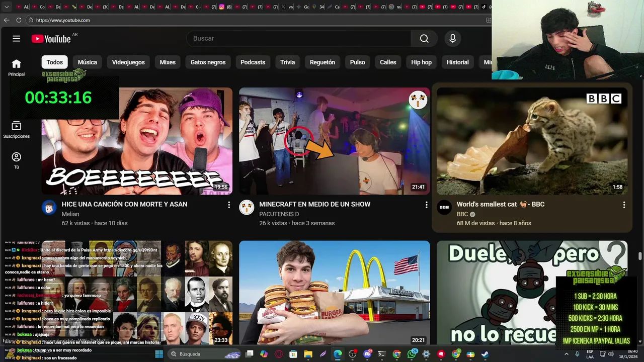Open Suscripciones in sidebar
644x362 pixels.
16,130
